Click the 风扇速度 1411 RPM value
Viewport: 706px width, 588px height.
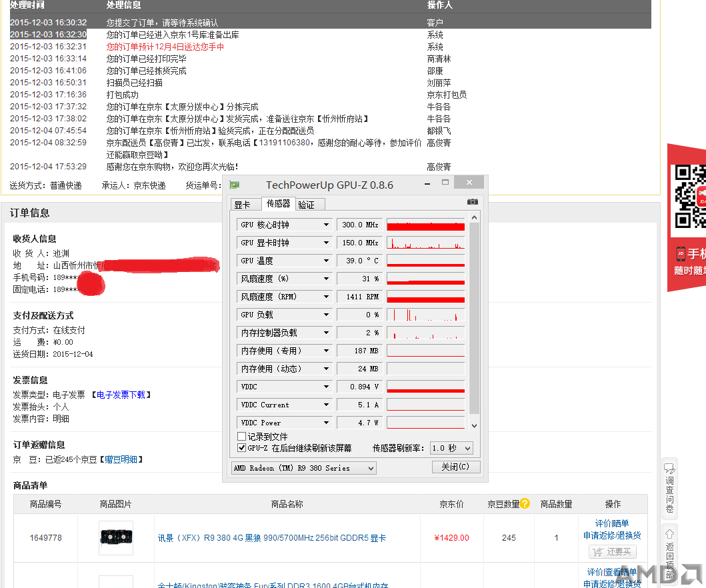pos(360,297)
